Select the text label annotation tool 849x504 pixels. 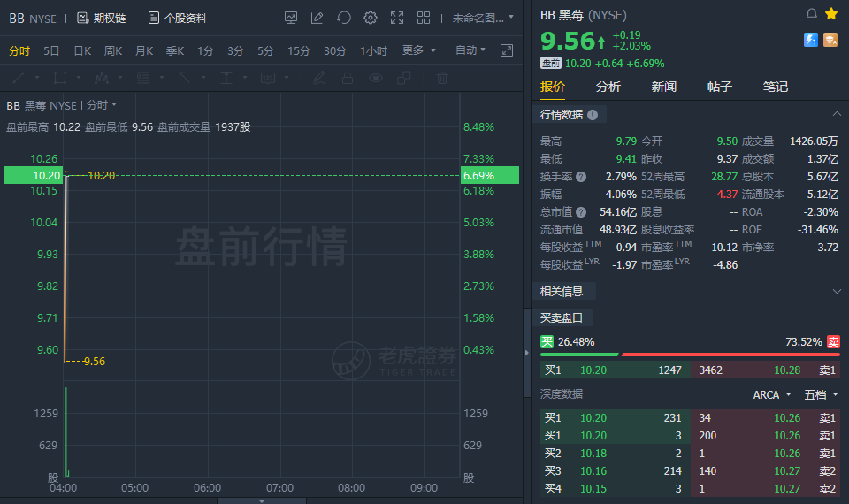(268, 78)
